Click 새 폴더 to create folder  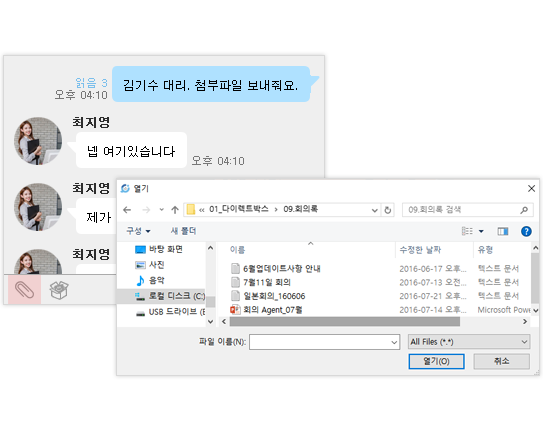click(x=183, y=231)
